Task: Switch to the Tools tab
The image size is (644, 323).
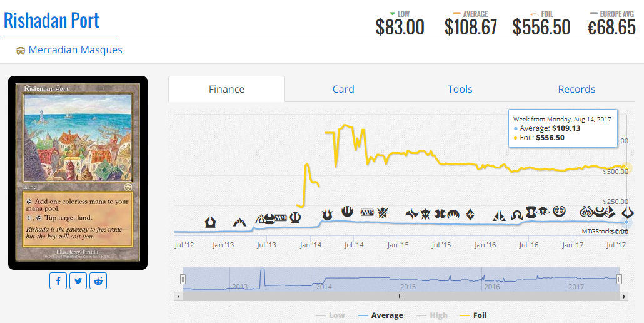Action: pos(460,89)
